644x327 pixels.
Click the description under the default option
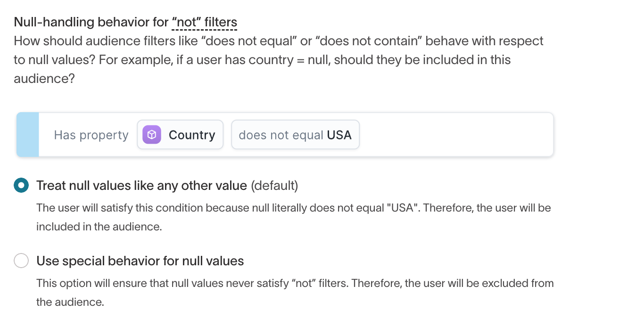tap(293, 217)
